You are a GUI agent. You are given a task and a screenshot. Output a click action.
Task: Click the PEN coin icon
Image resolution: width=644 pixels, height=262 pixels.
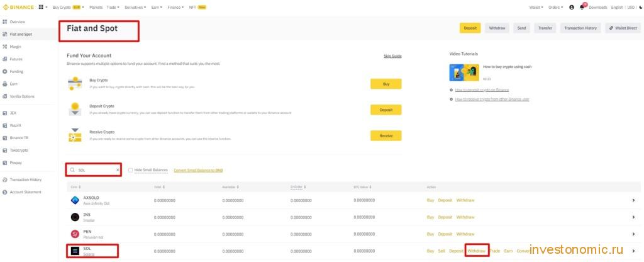[75, 234]
